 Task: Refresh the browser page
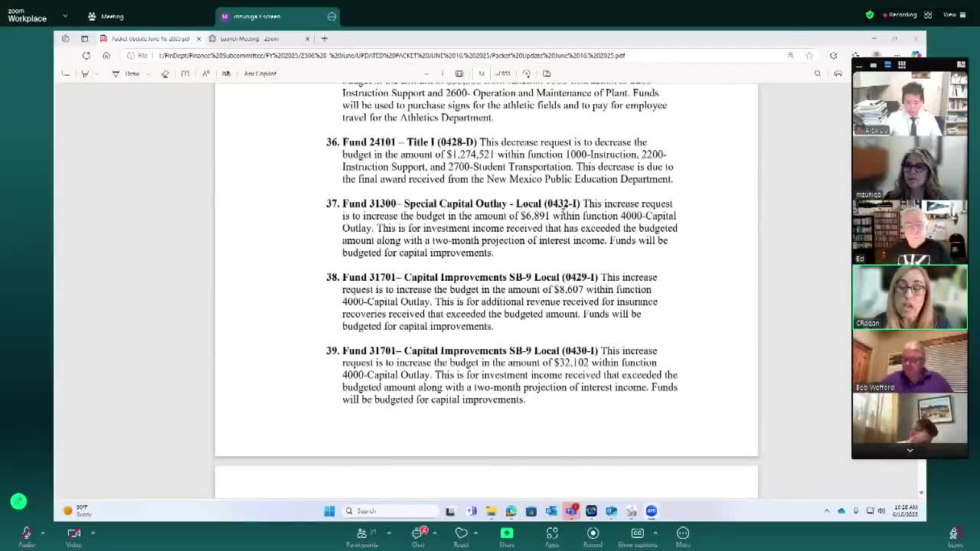87,55
